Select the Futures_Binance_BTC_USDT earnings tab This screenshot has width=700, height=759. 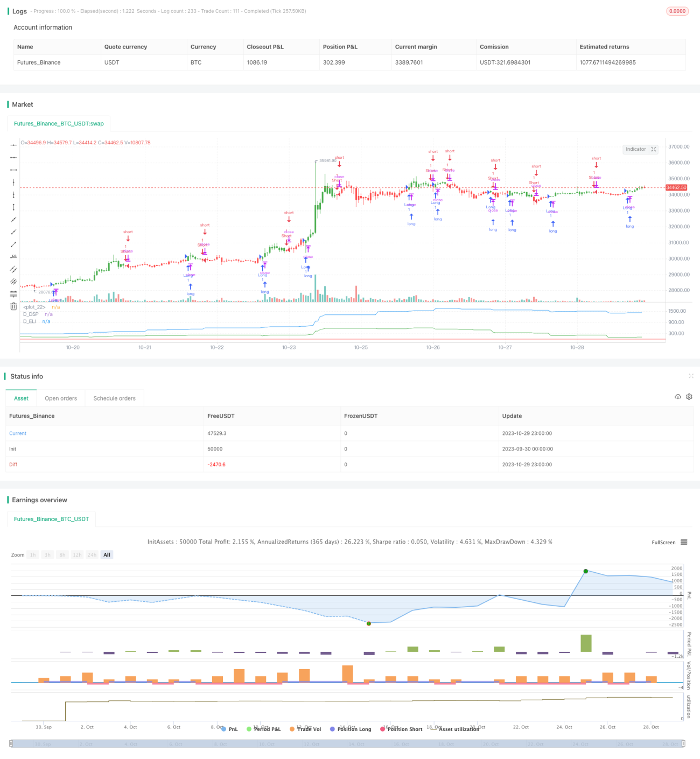[51, 519]
